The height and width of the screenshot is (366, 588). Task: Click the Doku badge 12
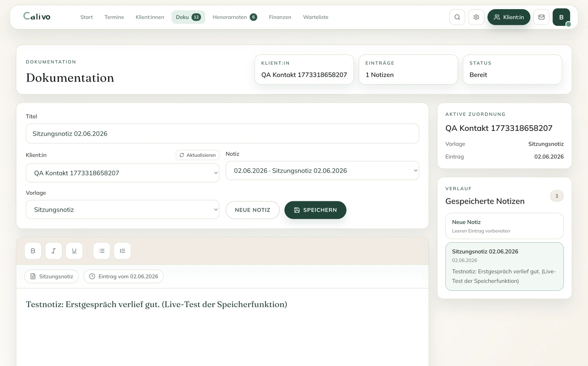point(196,17)
